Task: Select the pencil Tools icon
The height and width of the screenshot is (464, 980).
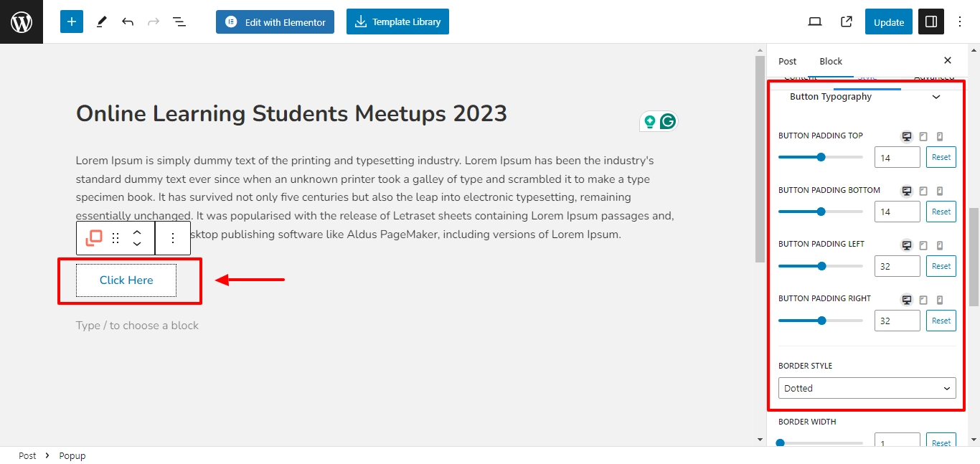Action: click(x=101, y=22)
